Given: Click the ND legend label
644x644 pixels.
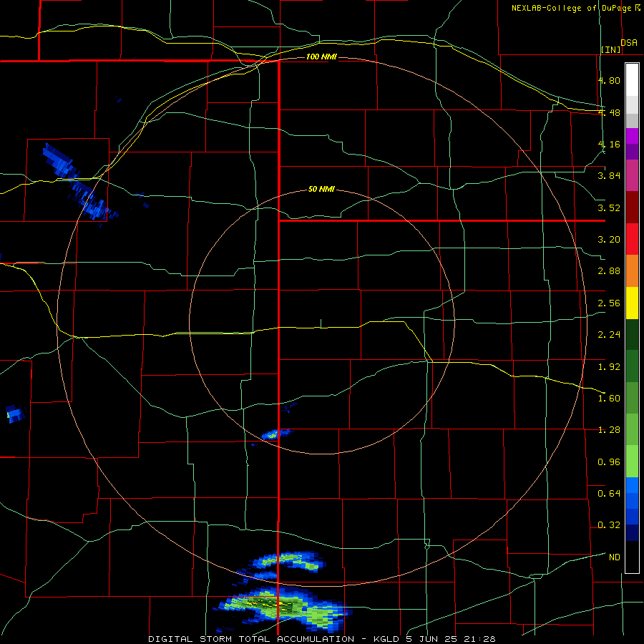Looking at the screenshot, I should [x=615, y=557].
